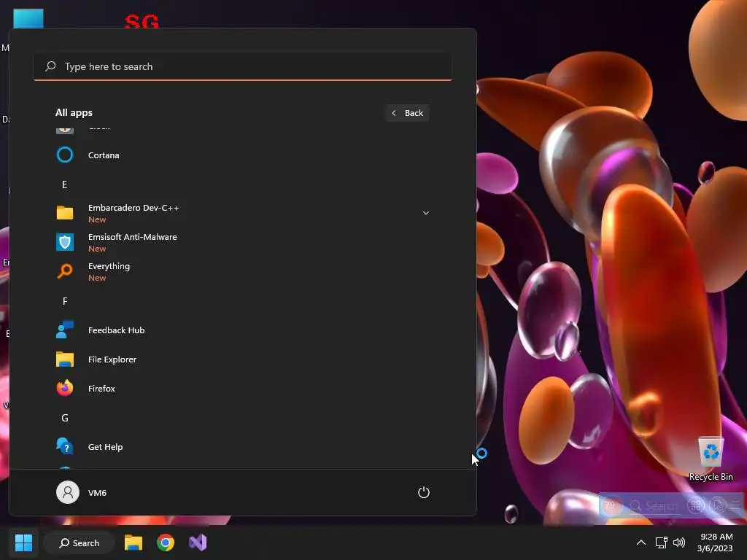Click the Everything app name text
Viewport: 747px width, 560px height.
[x=109, y=266]
